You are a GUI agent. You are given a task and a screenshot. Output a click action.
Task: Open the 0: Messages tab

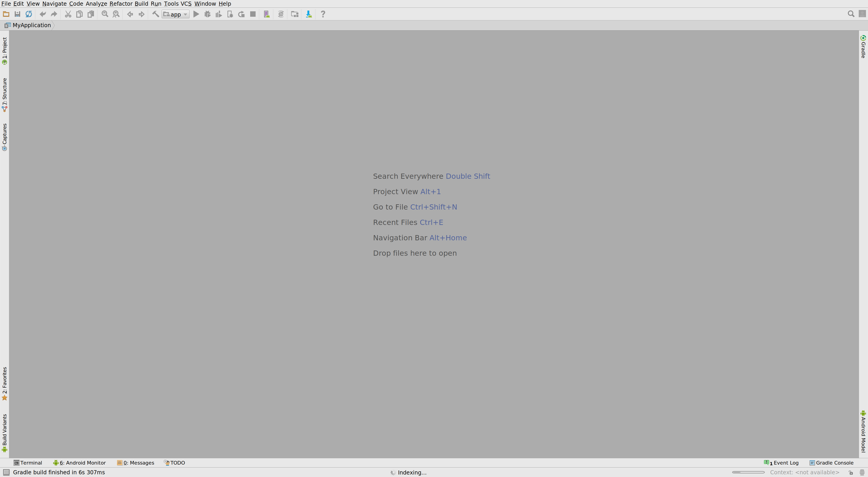click(135, 463)
